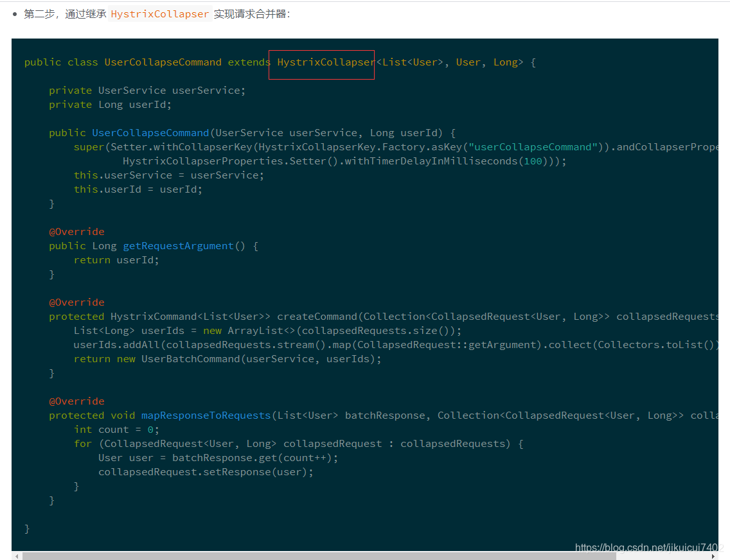Click the '第二步' step heading text
Viewport: 730px width, 560px height.
39,14
